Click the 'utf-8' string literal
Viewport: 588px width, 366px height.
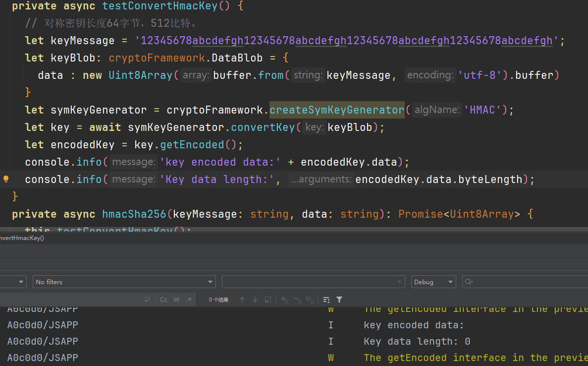click(479, 75)
